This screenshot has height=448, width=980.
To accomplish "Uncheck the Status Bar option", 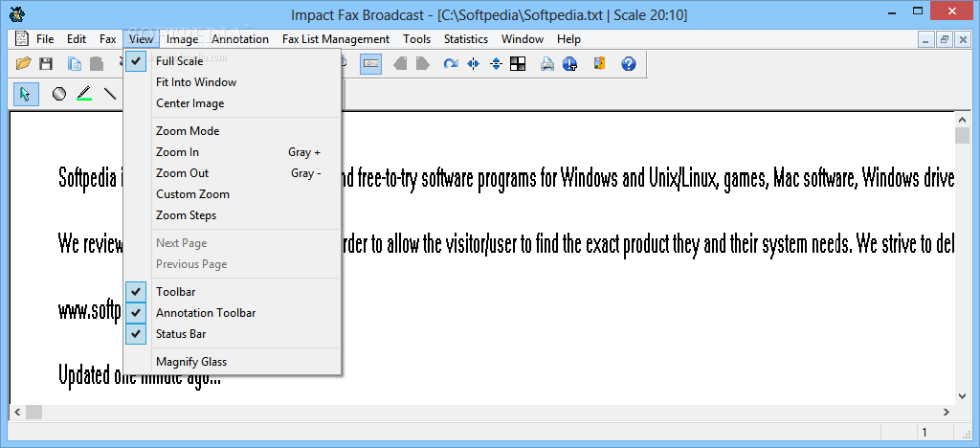I will click(x=232, y=334).
